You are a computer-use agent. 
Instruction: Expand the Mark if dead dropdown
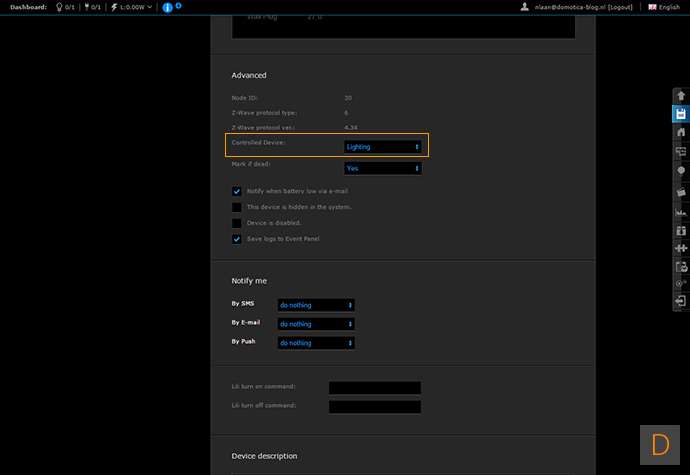(x=382, y=169)
